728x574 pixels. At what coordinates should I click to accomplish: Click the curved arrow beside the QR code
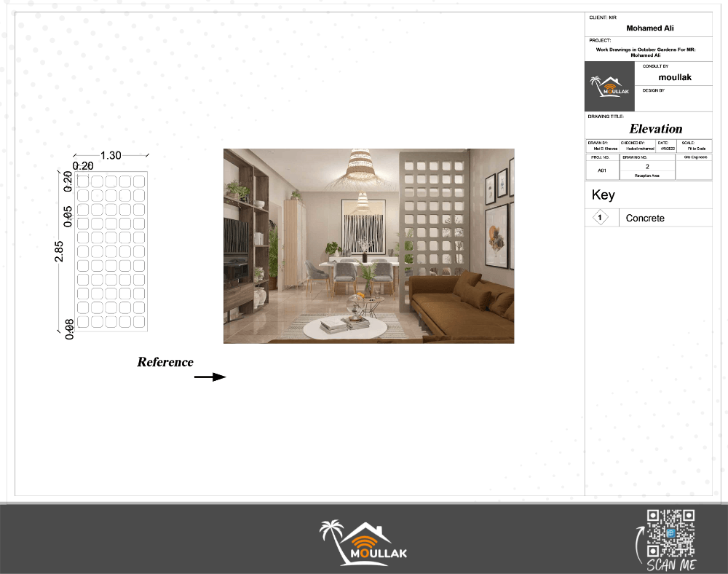pos(641,543)
